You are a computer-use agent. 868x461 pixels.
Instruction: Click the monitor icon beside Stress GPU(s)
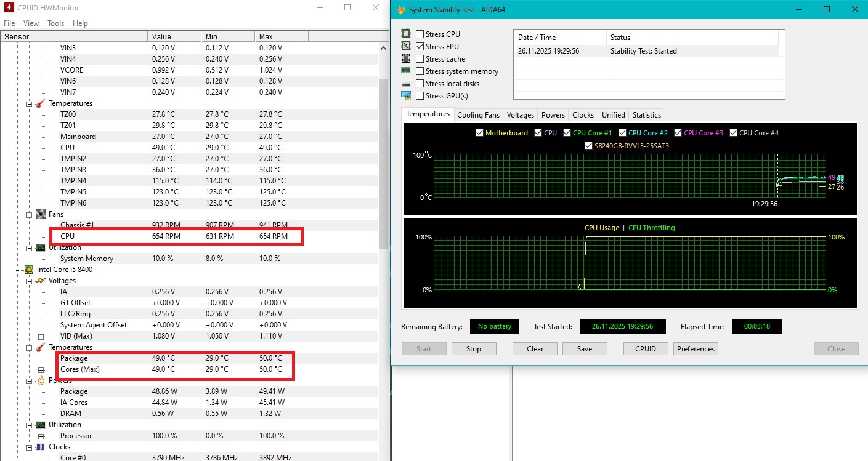pos(406,95)
